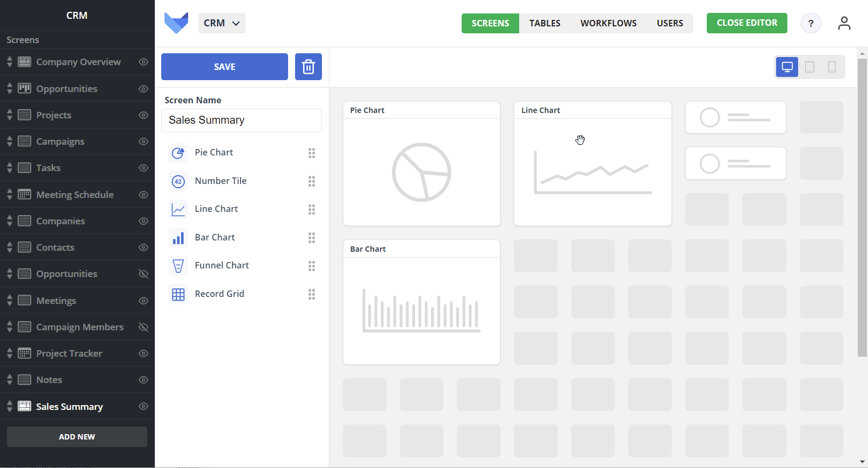Hide the Company Overview screen eye

144,62
